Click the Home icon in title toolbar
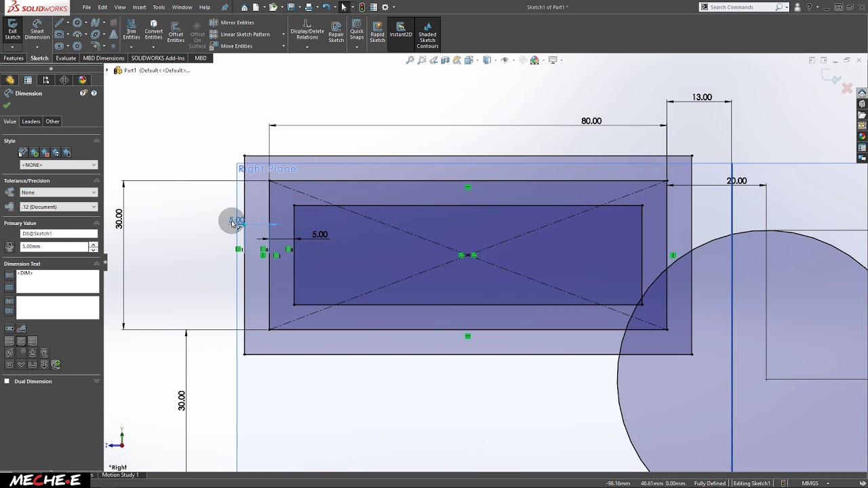 pos(244,7)
